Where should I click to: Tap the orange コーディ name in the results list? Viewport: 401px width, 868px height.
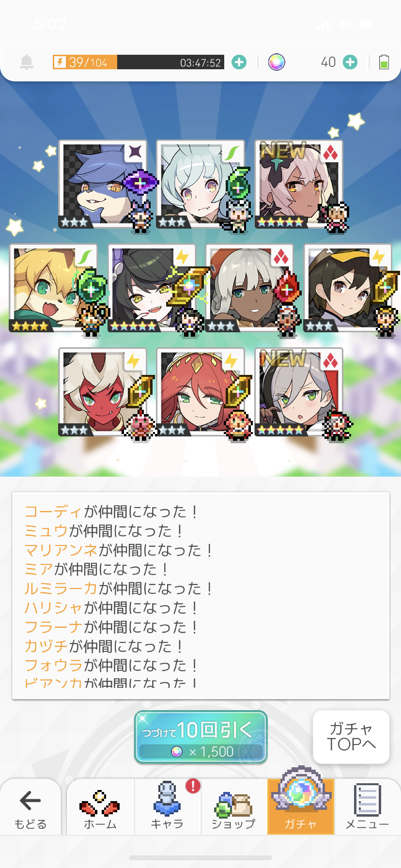coord(53,511)
